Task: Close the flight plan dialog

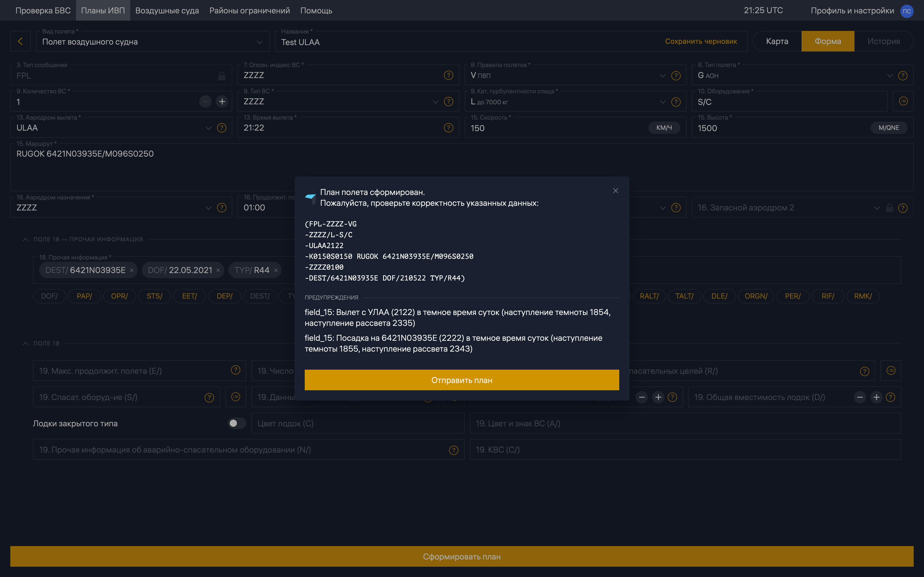Action: (615, 191)
